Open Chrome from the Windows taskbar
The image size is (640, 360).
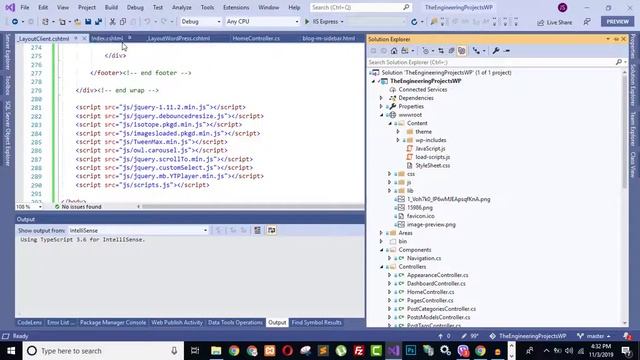click(234, 351)
